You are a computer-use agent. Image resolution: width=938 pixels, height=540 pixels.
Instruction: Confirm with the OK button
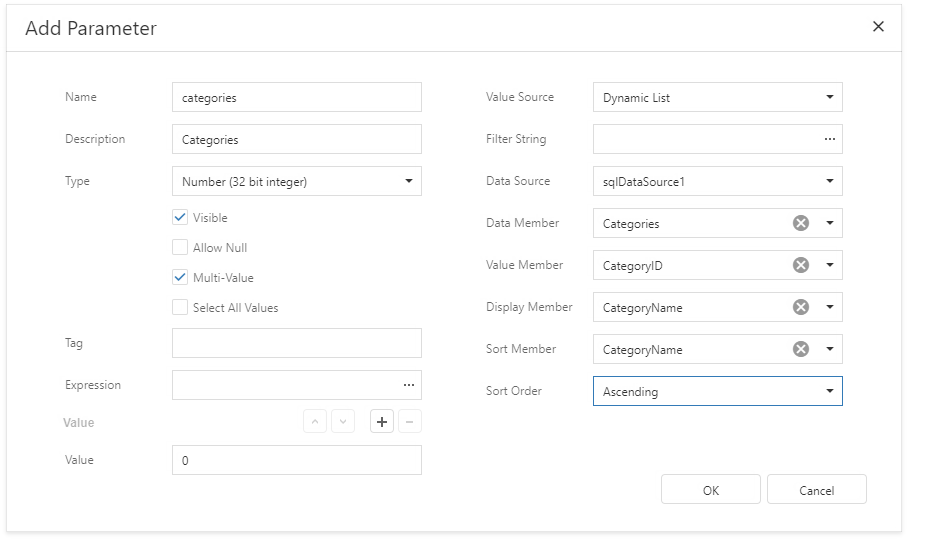click(711, 490)
